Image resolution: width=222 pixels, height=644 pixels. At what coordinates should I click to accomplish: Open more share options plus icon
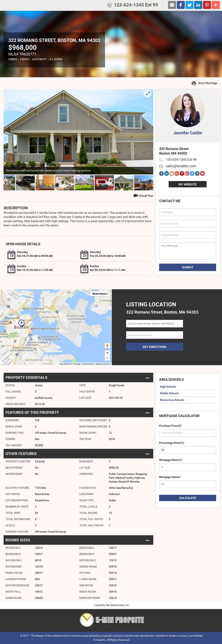click(x=215, y=5)
